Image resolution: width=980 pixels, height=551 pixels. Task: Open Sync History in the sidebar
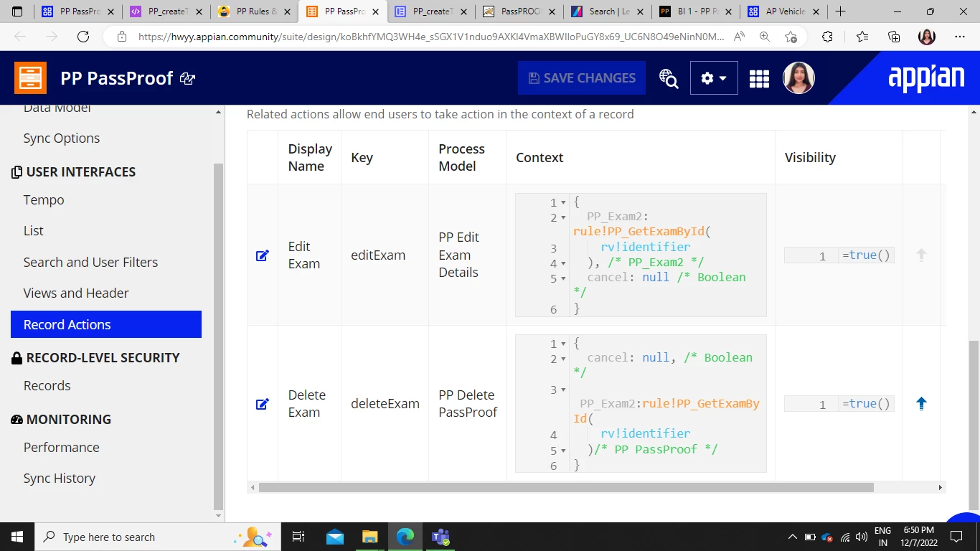pyautogui.click(x=60, y=479)
